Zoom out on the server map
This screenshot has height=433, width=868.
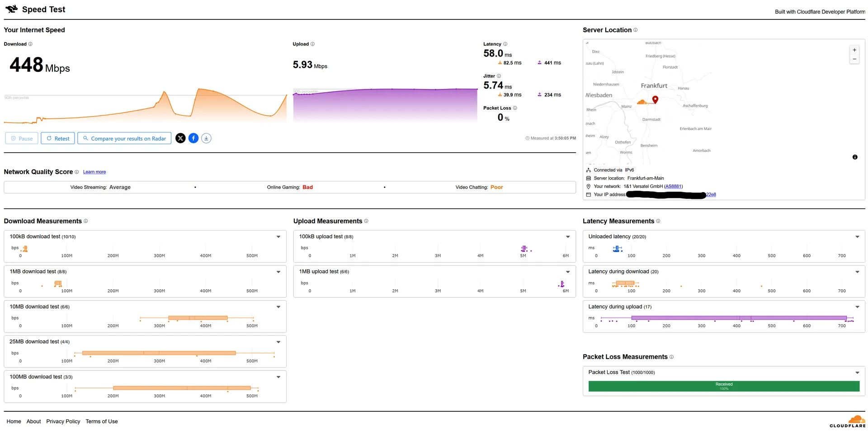pos(854,59)
